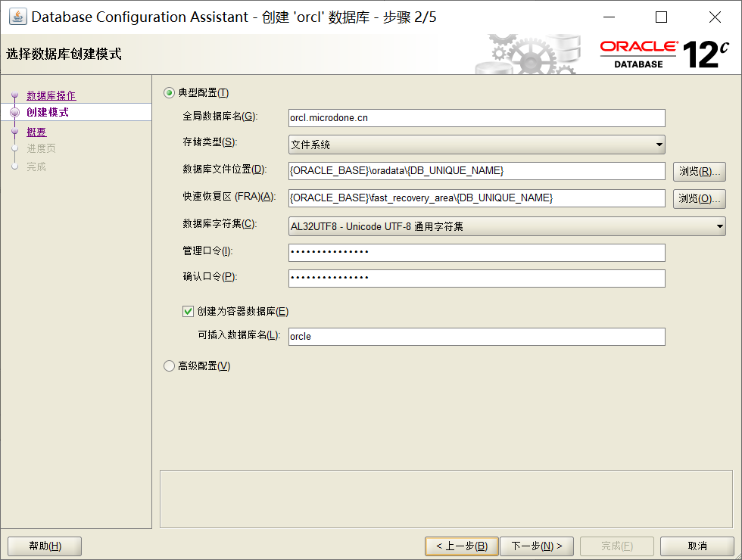Click the 可插入数据库名(L) label
This screenshot has height=560, width=742.
pos(239,334)
